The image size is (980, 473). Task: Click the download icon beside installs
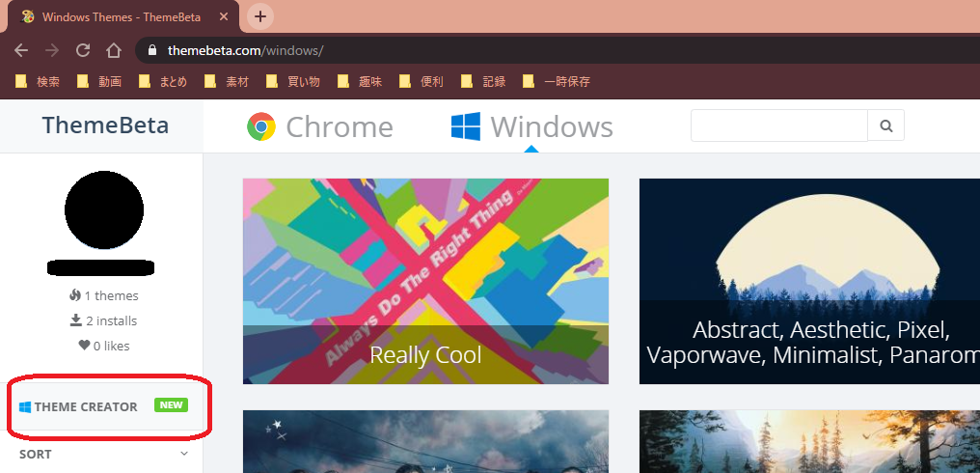click(x=75, y=320)
